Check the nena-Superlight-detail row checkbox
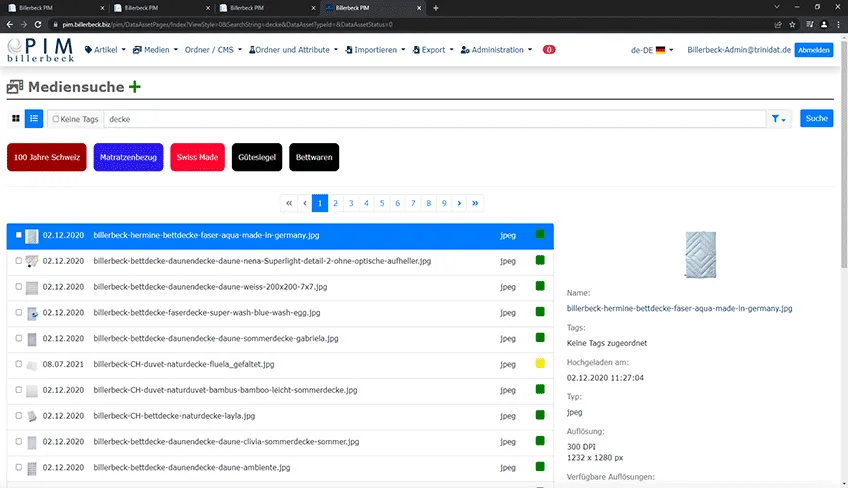The height and width of the screenshot is (488, 848). (18, 261)
